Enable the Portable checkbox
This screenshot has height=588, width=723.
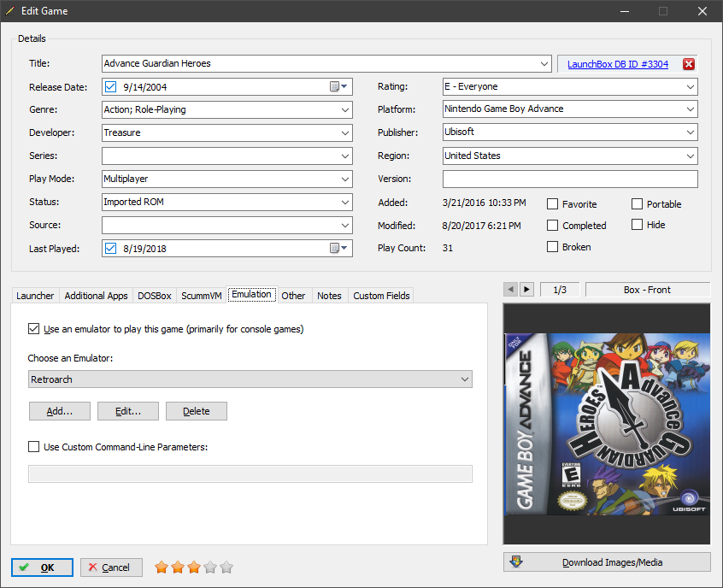coord(637,204)
